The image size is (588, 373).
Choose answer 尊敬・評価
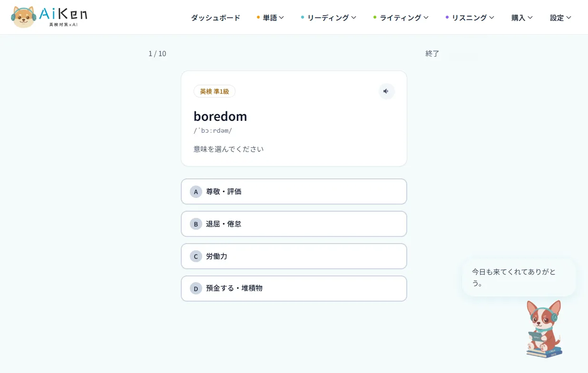point(294,192)
